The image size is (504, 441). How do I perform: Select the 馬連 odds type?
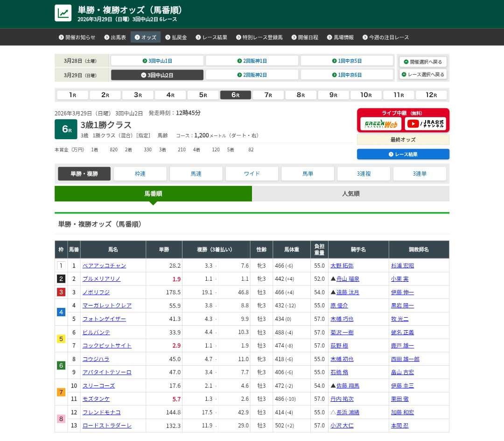click(x=196, y=174)
